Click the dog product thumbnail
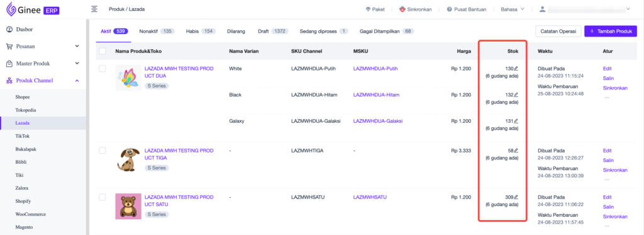Image resolution: width=644 pixels, height=235 pixels. tap(128, 159)
